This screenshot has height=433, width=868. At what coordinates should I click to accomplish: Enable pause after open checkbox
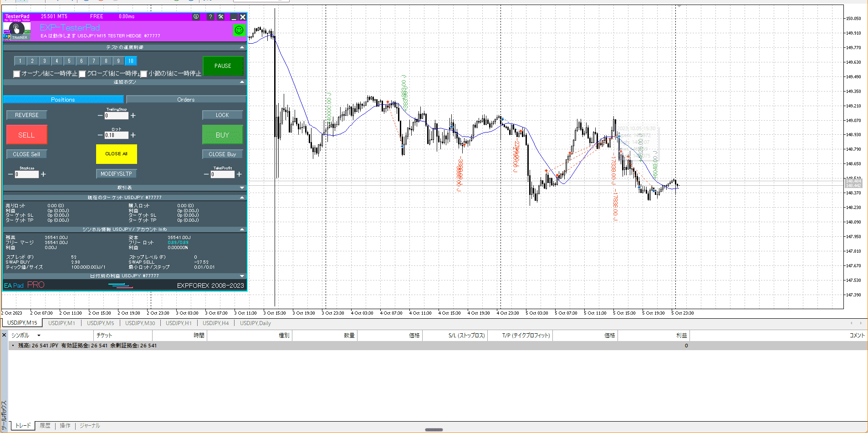pos(17,74)
